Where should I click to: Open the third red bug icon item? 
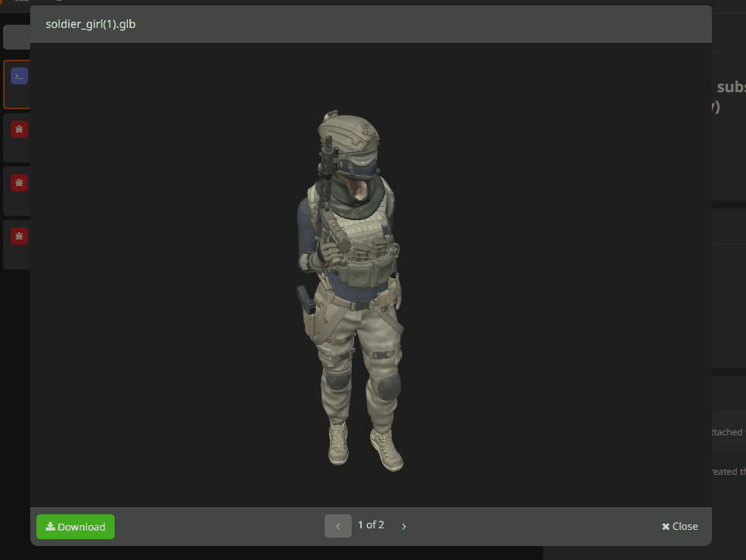pyautogui.click(x=19, y=235)
